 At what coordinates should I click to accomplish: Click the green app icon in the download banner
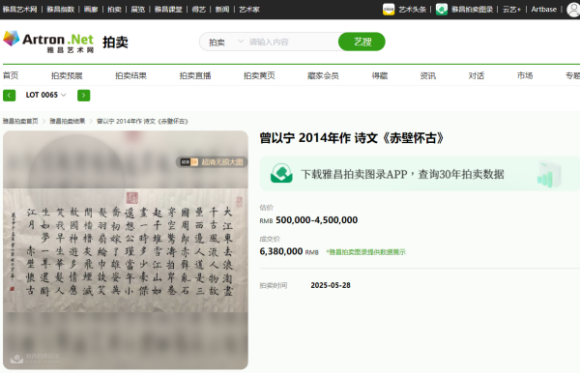(281, 173)
